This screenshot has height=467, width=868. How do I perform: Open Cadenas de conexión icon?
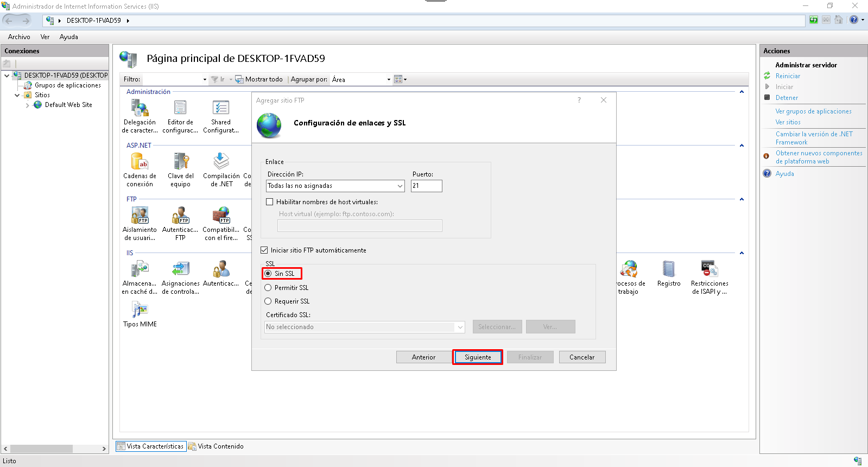point(140,162)
